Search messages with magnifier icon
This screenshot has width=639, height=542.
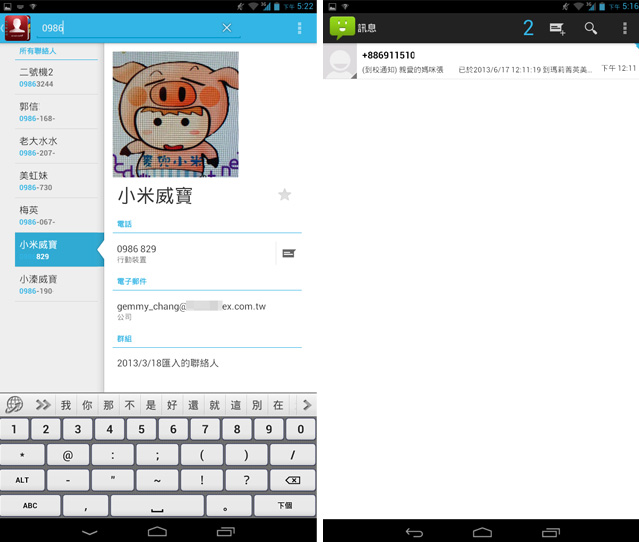coord(591,28)
